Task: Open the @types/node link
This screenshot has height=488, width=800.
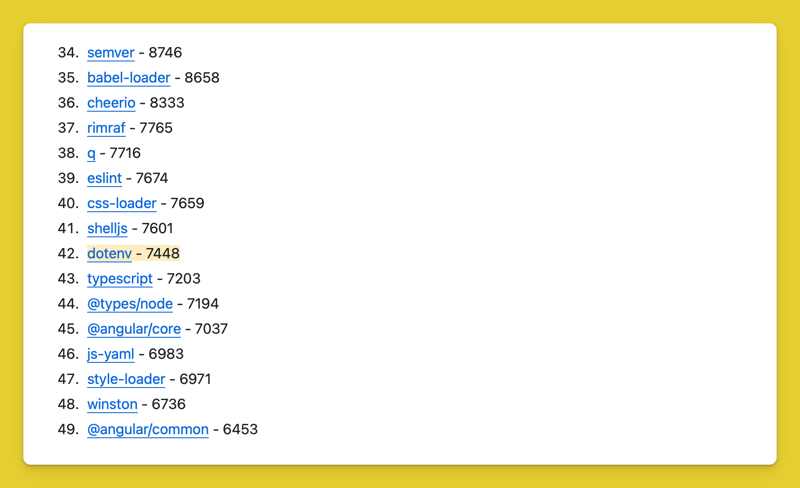Action: 129,304
